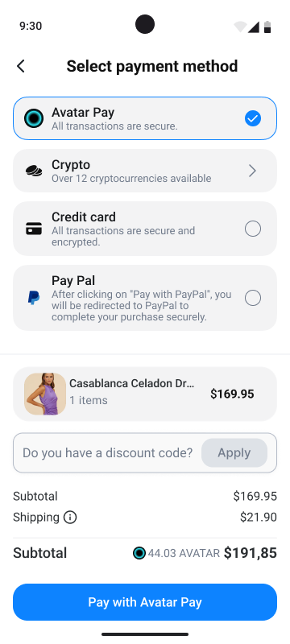The height and width of the screenshot is (644, 290).
Task: Expand Crypto options with the chevron
Action: point(253,171)
